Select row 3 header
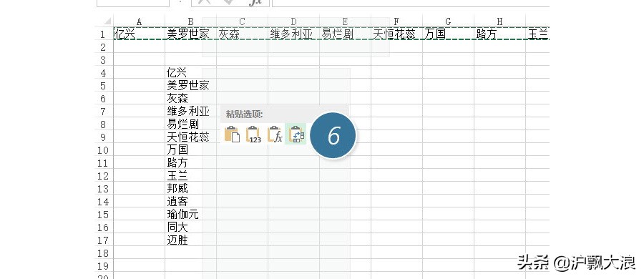 [103, 60]
